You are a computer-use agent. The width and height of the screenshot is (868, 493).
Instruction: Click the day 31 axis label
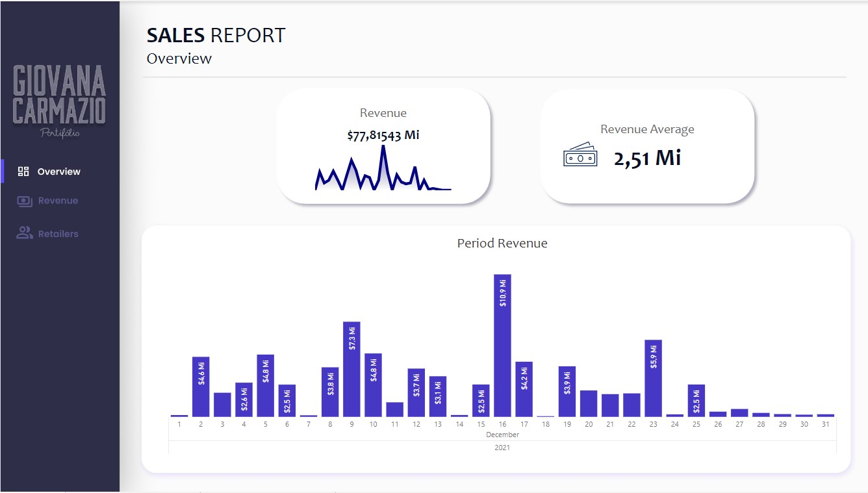[x=826, y=424]
